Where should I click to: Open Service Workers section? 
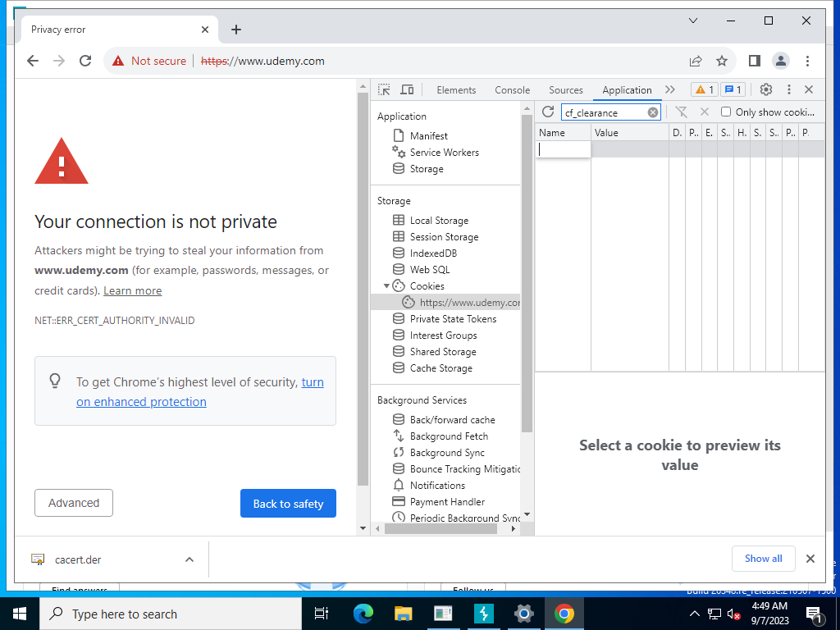[x=444, y=152]
